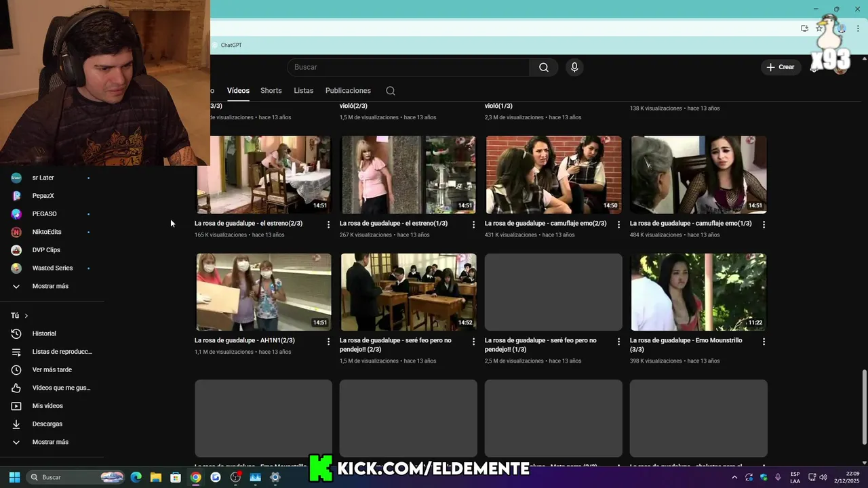Click the Chrome icon on the taskbar
Screen dimensions: 868x488
point(195,477)
